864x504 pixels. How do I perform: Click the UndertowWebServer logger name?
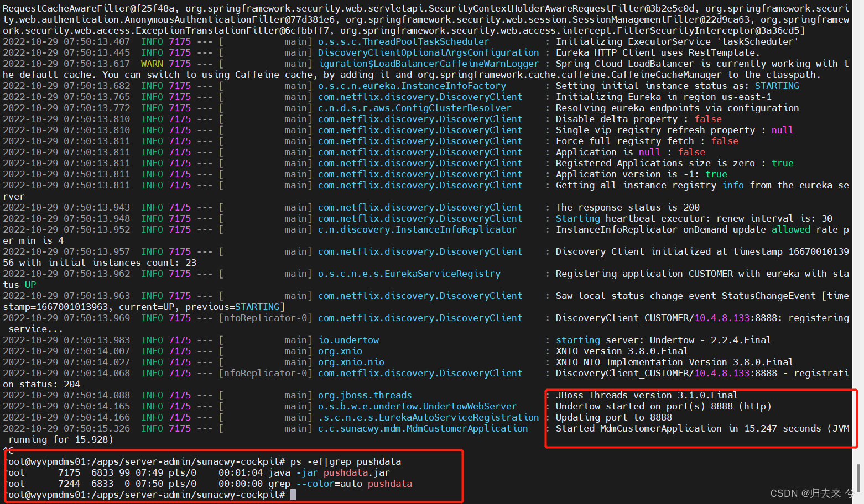417,407
